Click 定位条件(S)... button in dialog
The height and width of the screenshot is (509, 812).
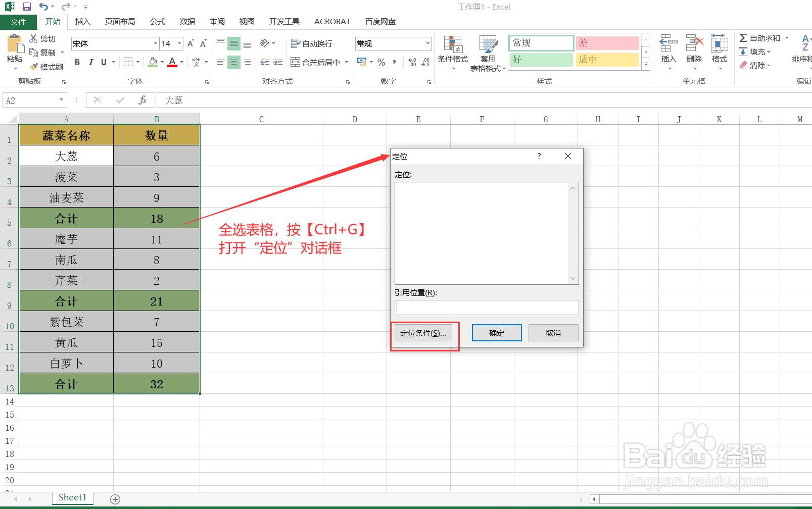coord(423,333)
